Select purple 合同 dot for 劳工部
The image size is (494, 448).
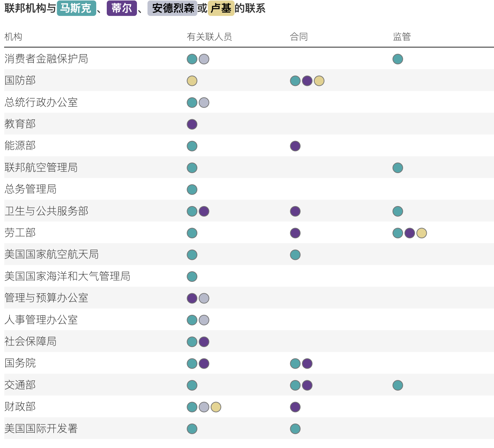[295, 233]
